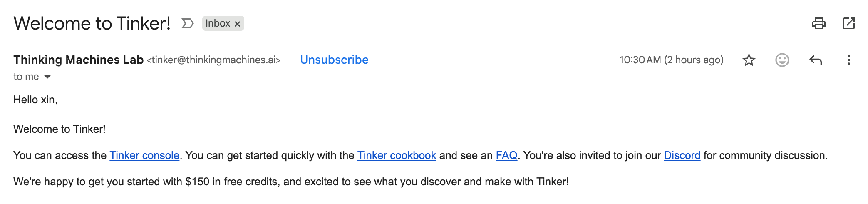Click the sender name Thinking Machines Lab
868x204 pixels.
pyautogui.click(x=78, y=60)
